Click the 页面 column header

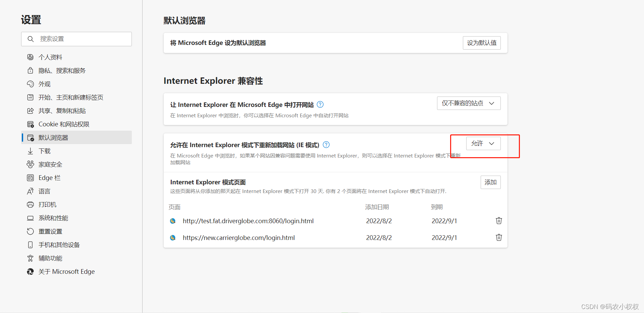[174, 207]
